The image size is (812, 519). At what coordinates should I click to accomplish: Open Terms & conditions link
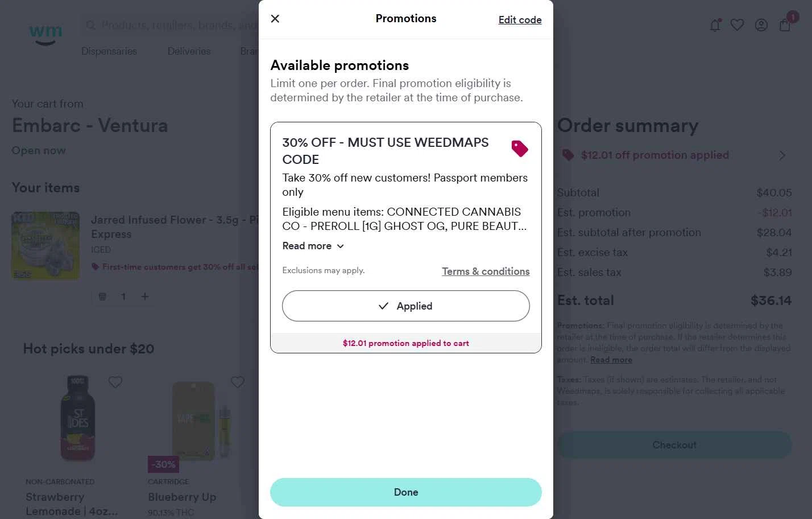coord(486,271)
